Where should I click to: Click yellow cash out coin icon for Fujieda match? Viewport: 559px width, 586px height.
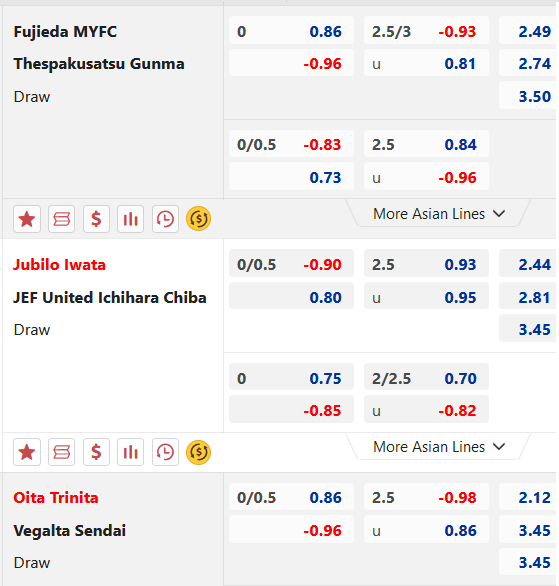(x=198, y=219)
